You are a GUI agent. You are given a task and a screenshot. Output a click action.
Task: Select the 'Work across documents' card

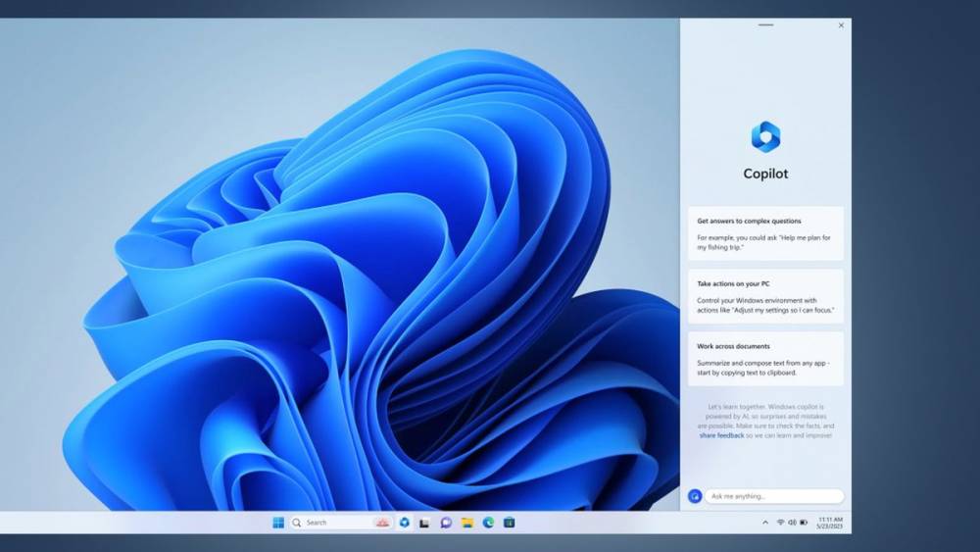(x=765, y=359)
